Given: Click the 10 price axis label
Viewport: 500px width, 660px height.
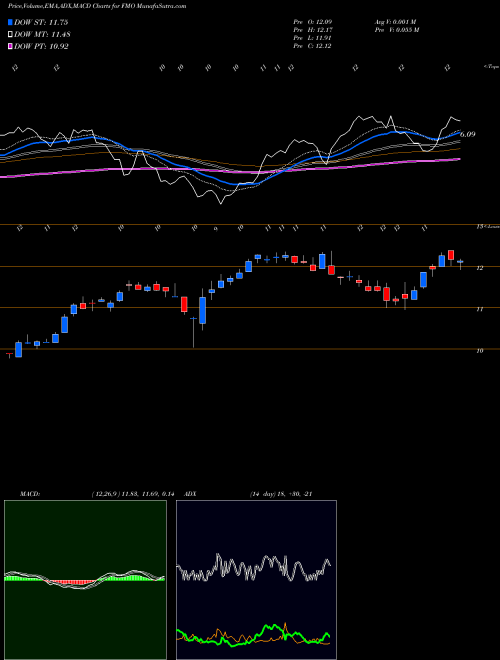Looking at the screenshot, I should point(480,350).
